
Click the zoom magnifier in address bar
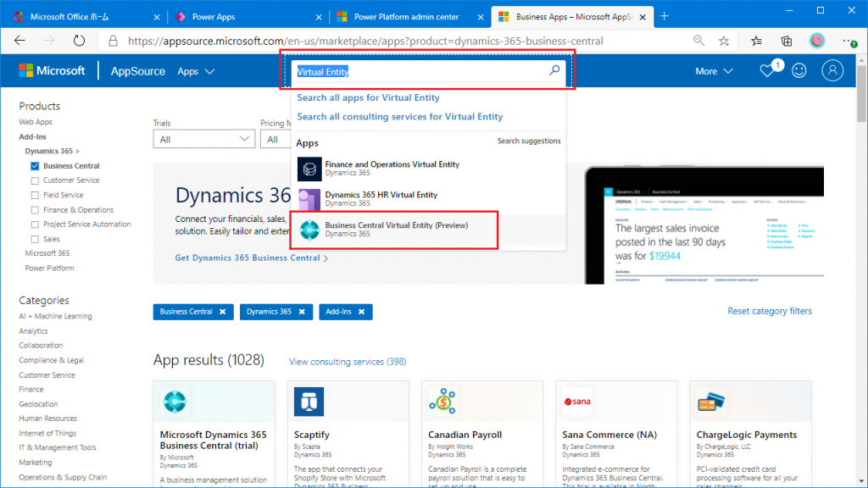(x=698, y=41)
